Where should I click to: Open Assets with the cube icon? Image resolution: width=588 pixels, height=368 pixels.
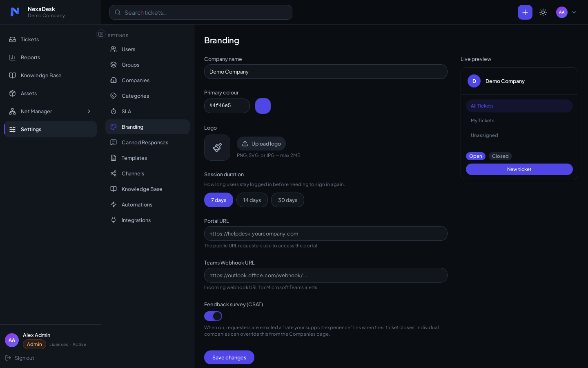point(13,93)
